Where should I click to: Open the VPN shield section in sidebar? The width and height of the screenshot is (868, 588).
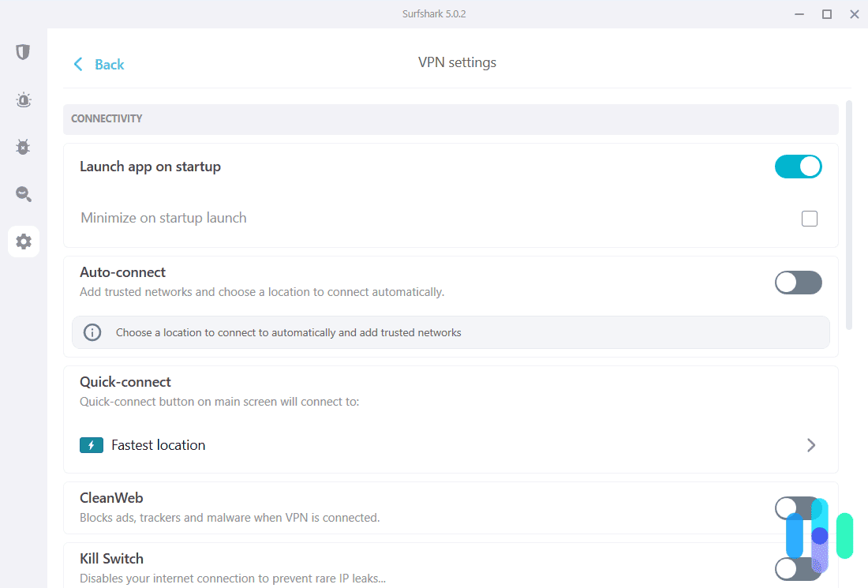23,51
